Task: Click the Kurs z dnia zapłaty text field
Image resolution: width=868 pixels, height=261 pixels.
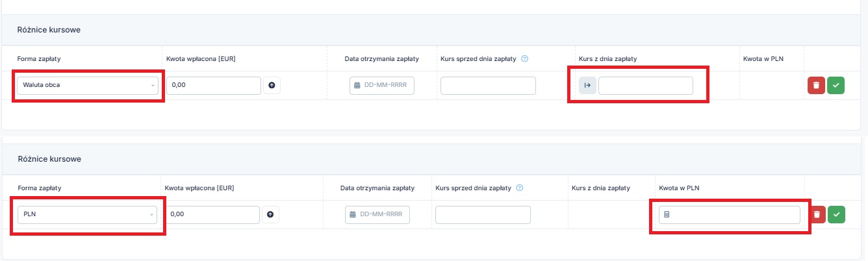Action: (x=646, y=85)
